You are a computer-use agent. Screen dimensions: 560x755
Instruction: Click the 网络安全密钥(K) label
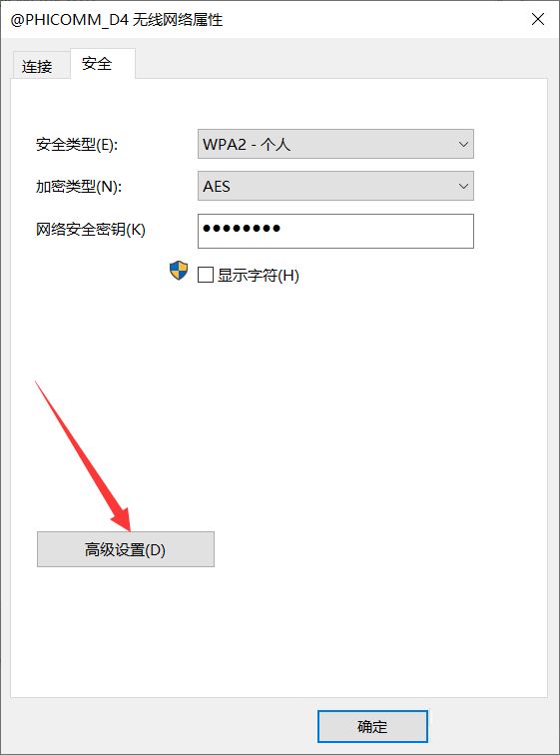(91, 230)
